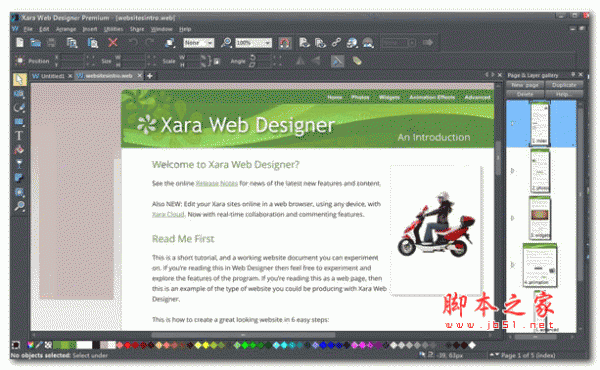Viewport: 600px width, 370px height.
Task: Click the New page gallery button
Action: (x=525, y=85)
